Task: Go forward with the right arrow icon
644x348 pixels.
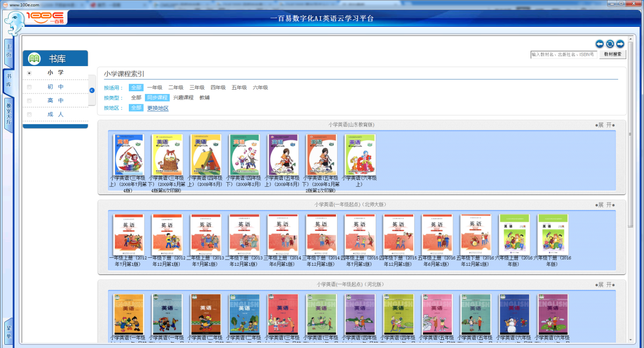Action: [620, 44]
